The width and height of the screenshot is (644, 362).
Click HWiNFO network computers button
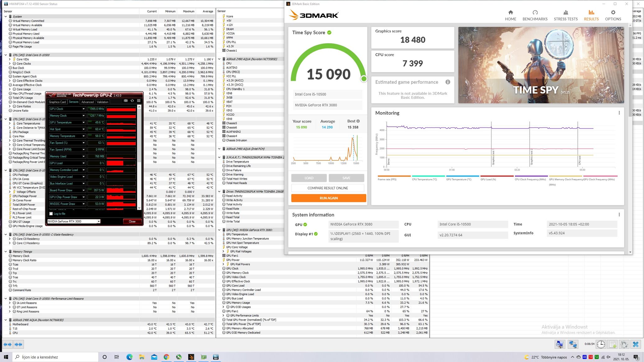(573, 344)
